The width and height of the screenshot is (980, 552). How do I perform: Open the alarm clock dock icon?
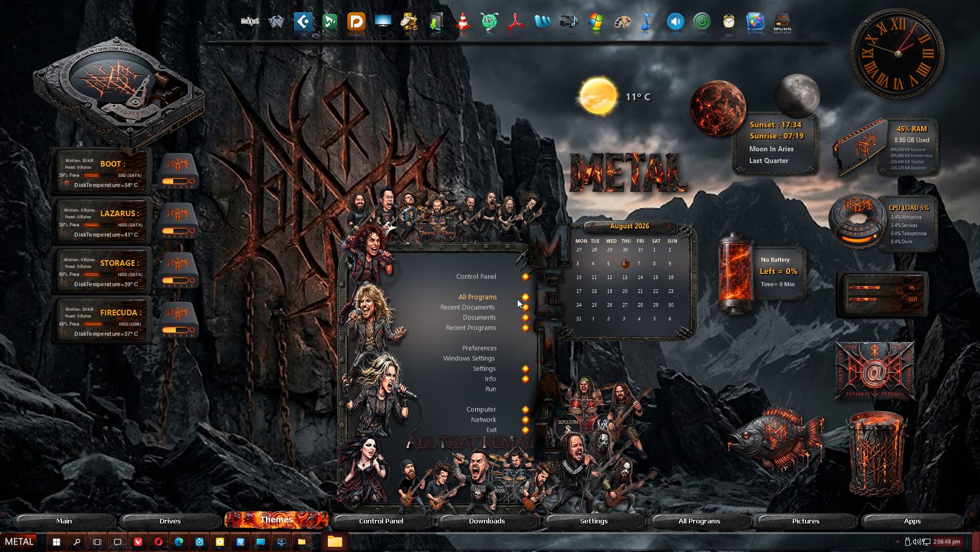coord(729,22)
